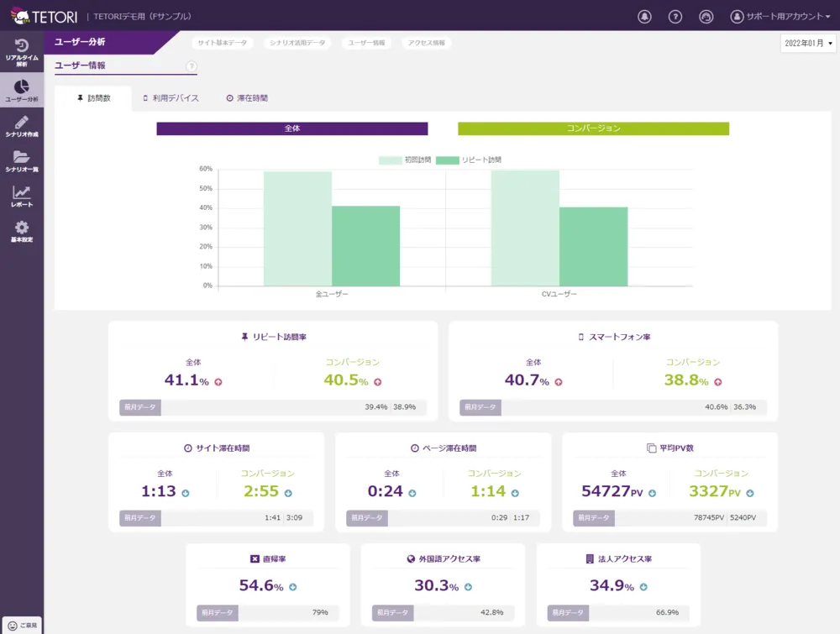The image size is (840, 634).
Task: Click the notification bell icon in header
Action: click(x=644, y=16)
